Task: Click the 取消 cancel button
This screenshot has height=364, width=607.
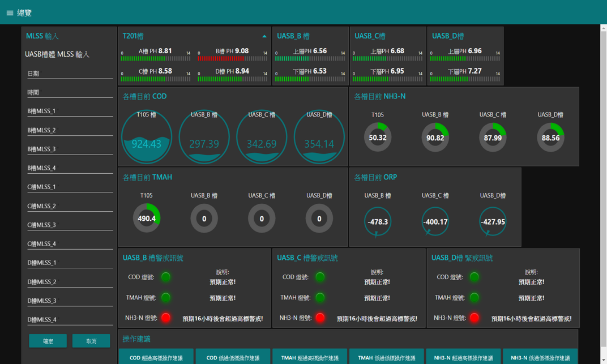Action: pyautogui.click(x=91, y=341)
